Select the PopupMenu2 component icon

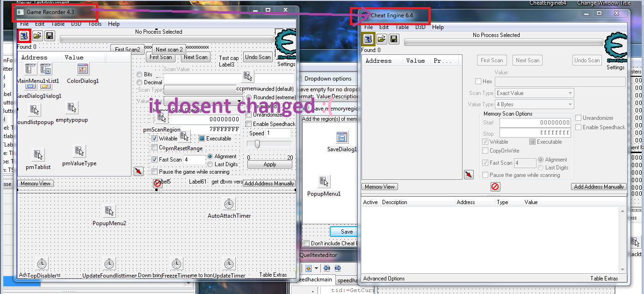(x=109, y=211)
